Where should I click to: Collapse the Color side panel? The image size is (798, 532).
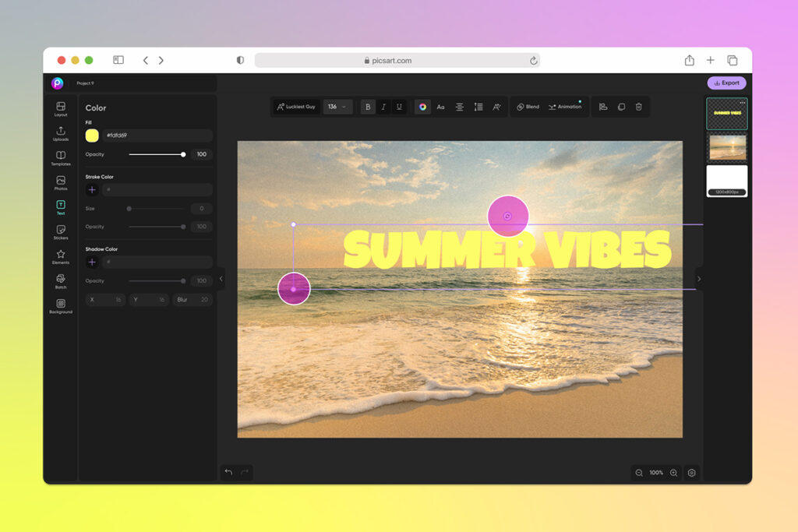point(221,278)
